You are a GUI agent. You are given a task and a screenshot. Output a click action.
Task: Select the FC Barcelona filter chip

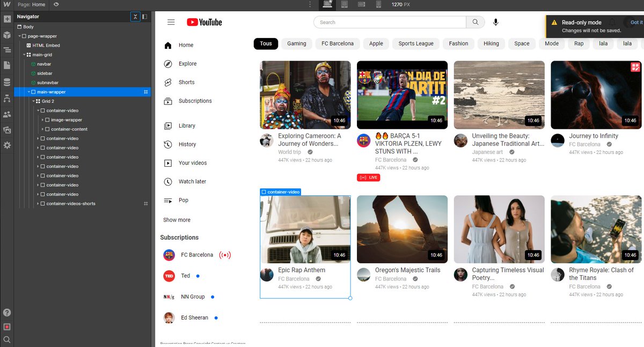[338, 43]
